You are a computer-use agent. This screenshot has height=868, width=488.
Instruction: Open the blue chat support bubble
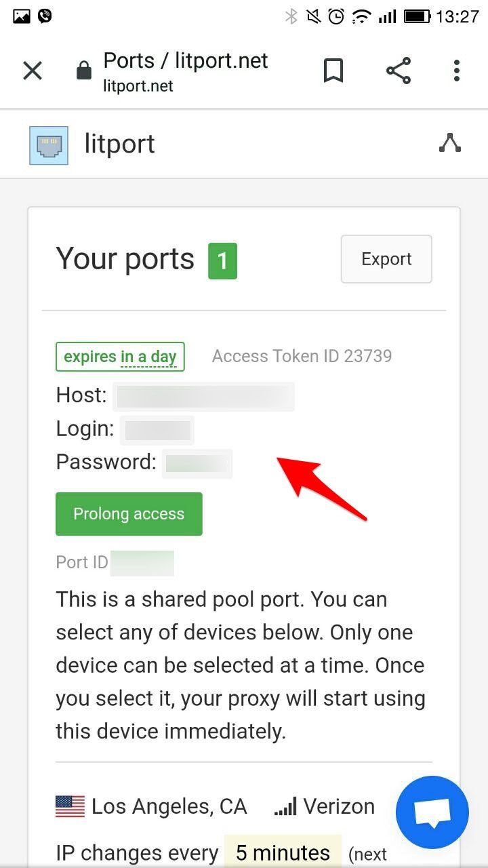(432, 812)
